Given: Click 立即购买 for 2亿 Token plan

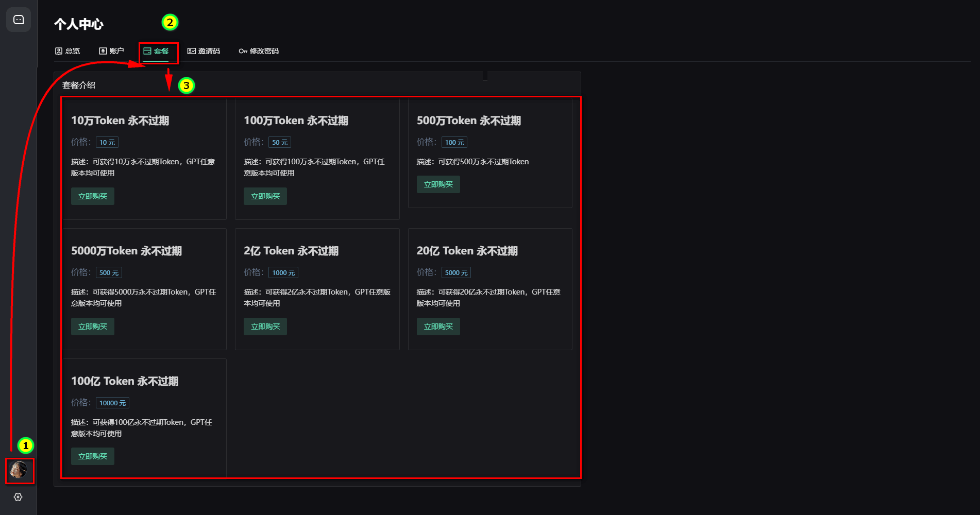Looking at the screenshot, I should click(265, 327).
